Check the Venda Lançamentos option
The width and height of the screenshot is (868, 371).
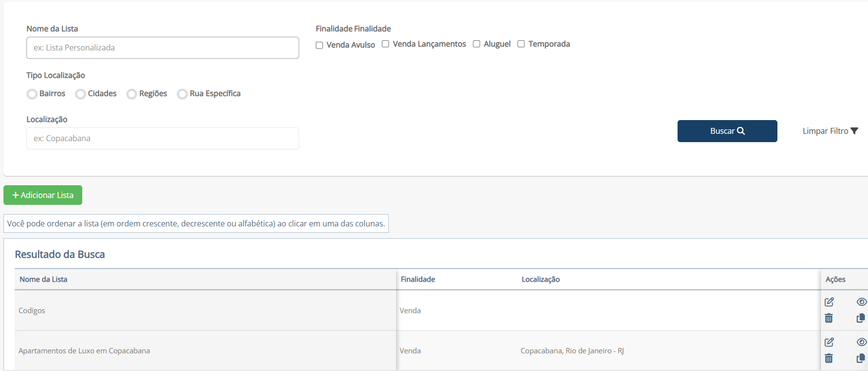tap(386, 44)
